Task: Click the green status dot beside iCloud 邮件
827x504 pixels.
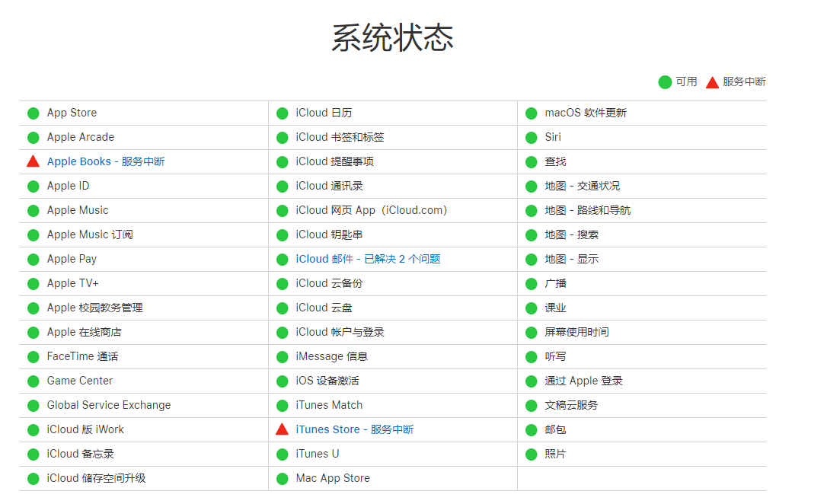Action: click(282, 259)
